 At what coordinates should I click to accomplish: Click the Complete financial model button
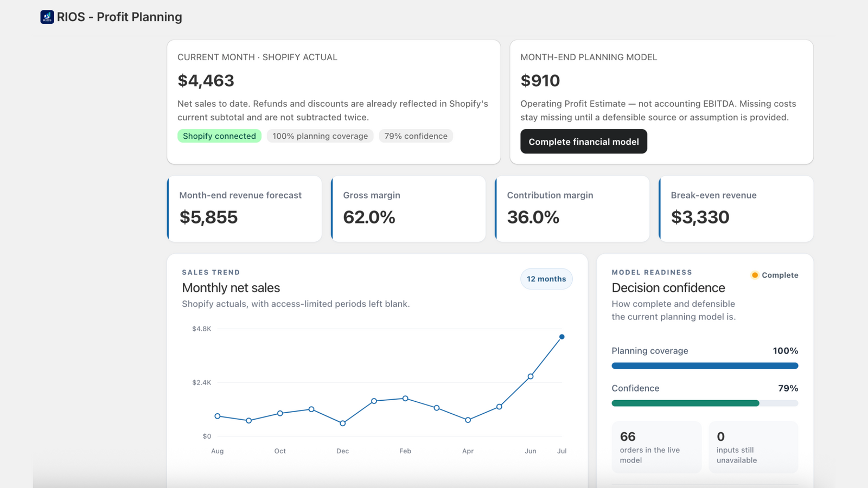pos(584,142)
